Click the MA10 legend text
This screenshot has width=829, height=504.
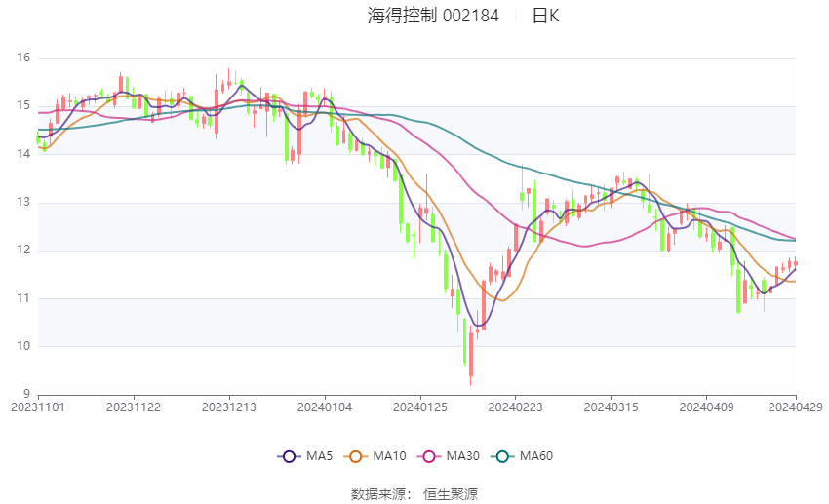pos(389,456)
